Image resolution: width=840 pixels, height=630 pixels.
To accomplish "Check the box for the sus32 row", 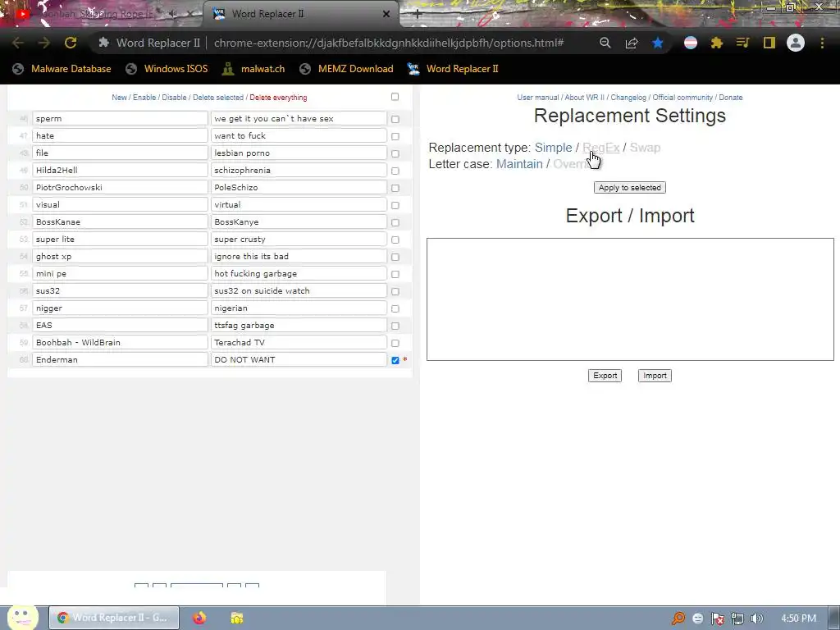I will tap(395, 291).
